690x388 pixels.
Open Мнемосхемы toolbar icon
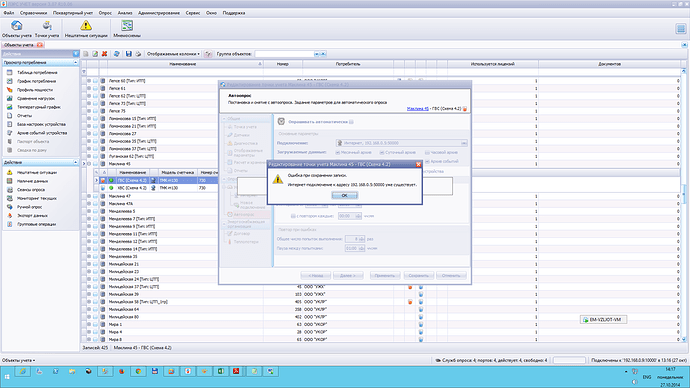tap(127, 29)
